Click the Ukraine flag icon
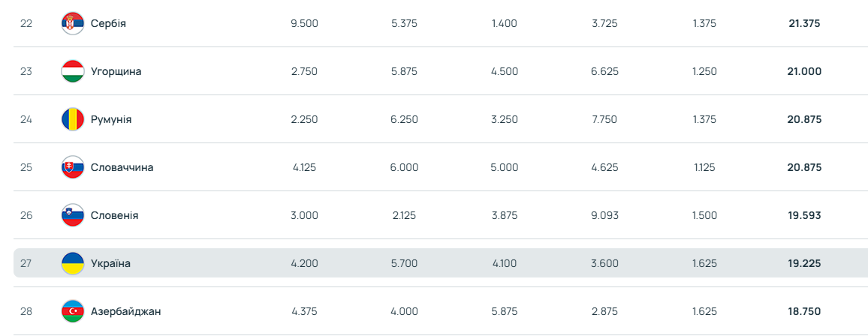The width and height of the screenshot is (868, 336). point(72,263)
